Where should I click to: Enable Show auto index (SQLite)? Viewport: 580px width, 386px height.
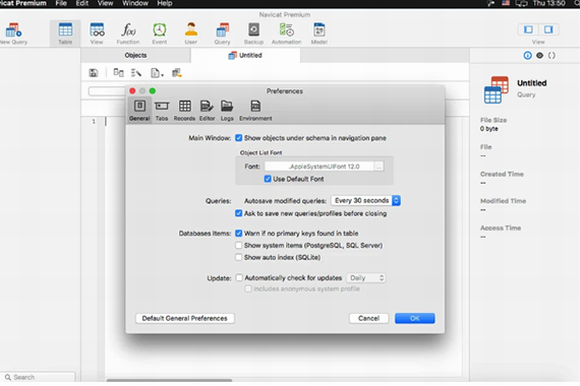[239, 257]
